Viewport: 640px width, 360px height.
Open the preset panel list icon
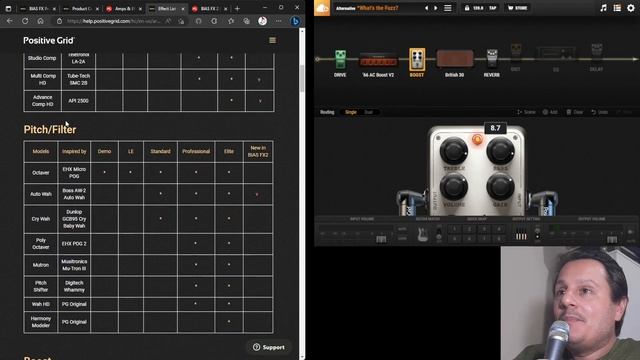(617, 8)
